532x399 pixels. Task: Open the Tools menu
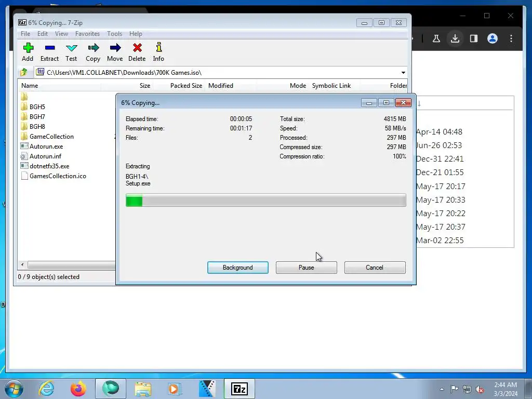click(x=114, y=34)
